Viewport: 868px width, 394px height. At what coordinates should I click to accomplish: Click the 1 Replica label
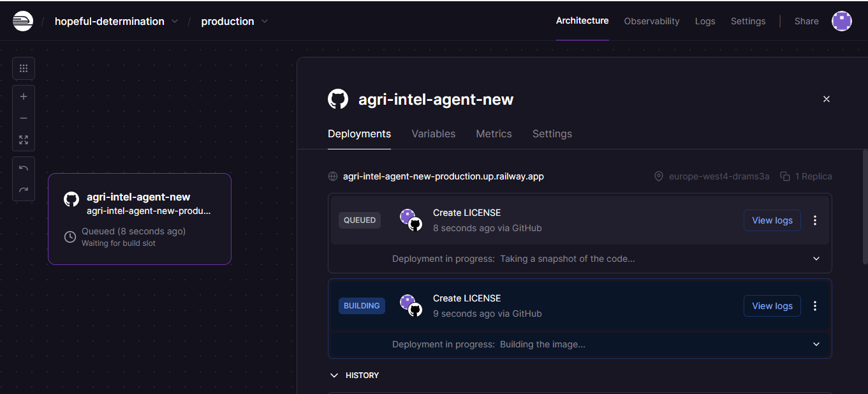point(814,176)
